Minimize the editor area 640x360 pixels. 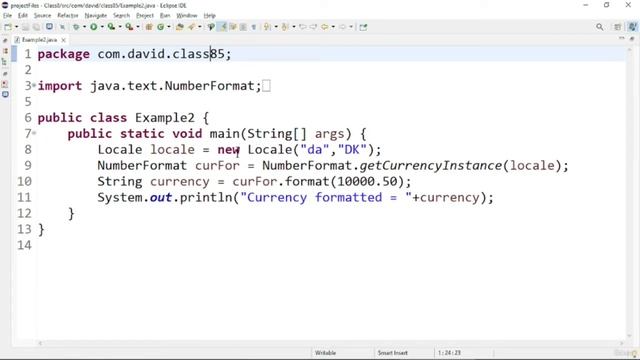pyautogui.click(x=622, y=38)
